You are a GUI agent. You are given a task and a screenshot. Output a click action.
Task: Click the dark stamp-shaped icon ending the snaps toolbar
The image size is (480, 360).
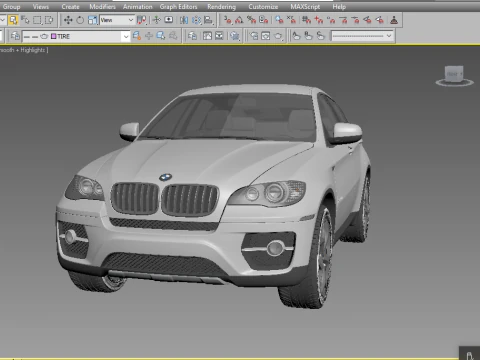point(394,20)
